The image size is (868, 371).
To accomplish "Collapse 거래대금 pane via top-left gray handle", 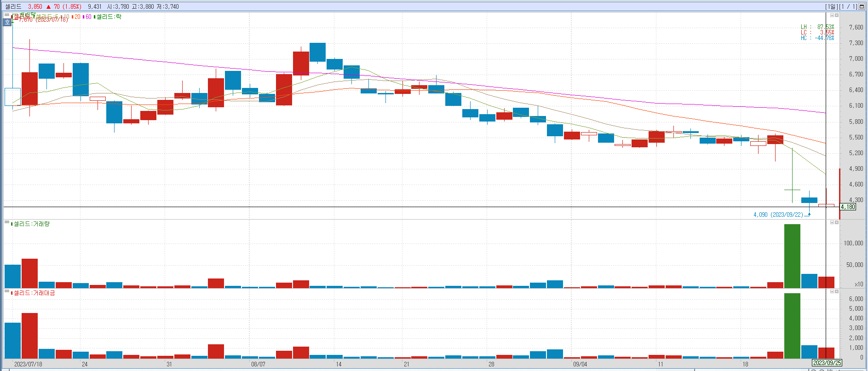I will tap(7, 291).
